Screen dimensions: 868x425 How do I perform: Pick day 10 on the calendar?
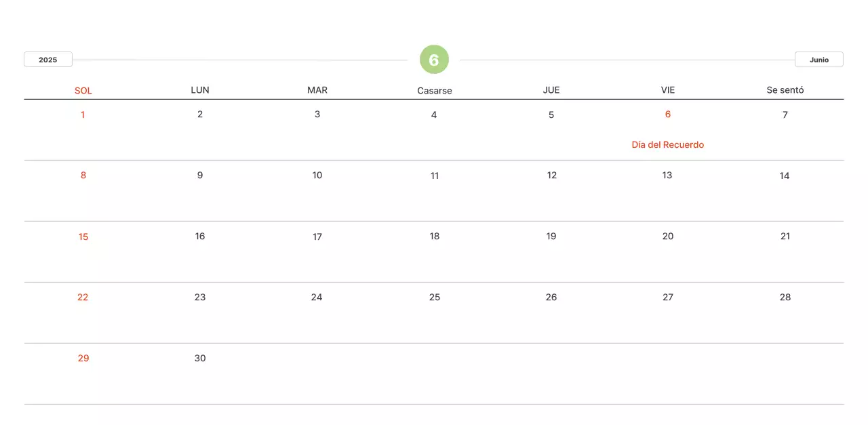point(317,176)
